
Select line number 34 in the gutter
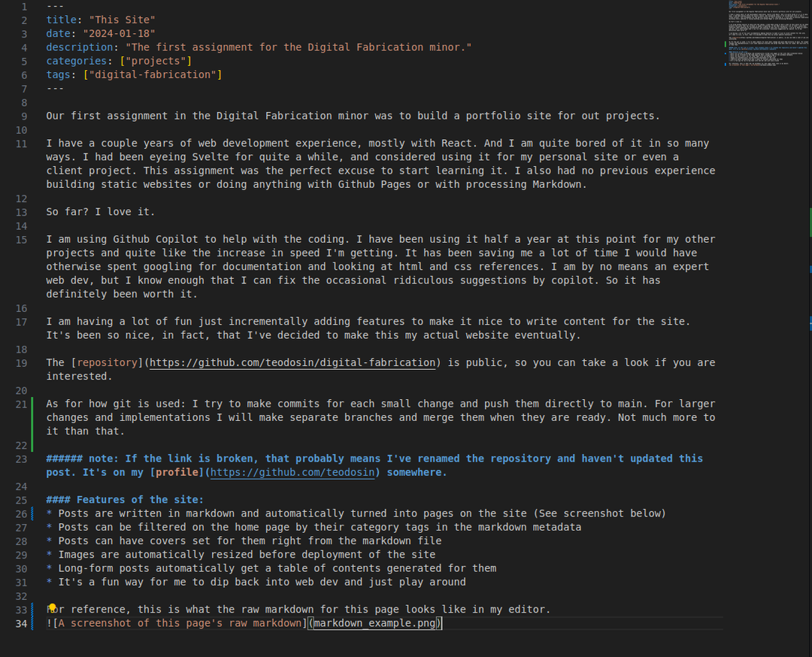21,624
